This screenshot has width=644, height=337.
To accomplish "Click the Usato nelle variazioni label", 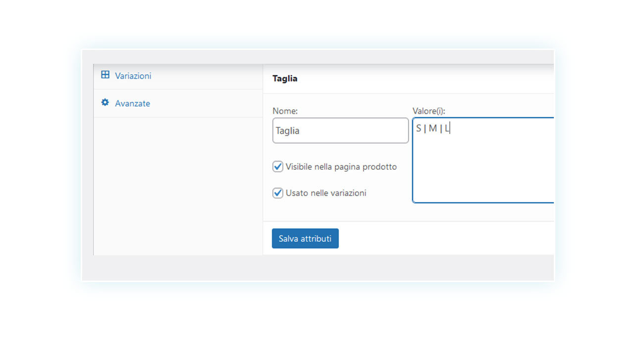I will 326,193.
